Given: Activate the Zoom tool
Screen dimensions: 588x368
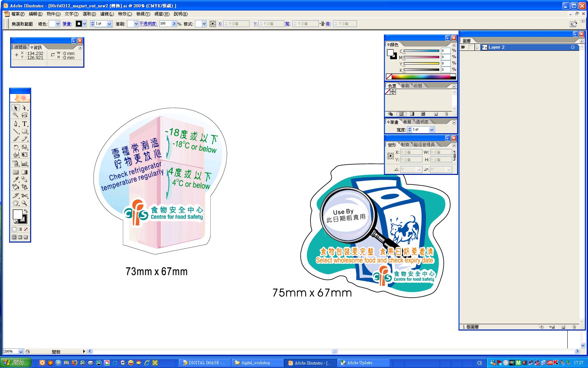Looking at the screenshot, I should [24, 203].
